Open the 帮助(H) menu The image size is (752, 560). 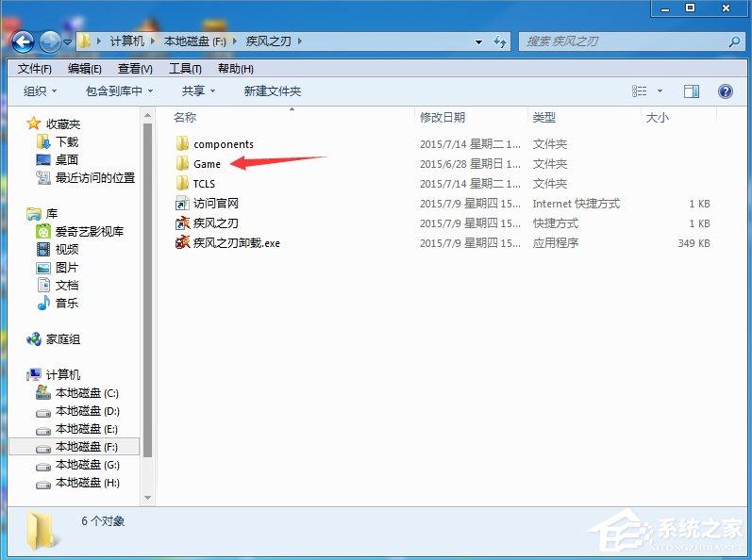pos(236,69)
